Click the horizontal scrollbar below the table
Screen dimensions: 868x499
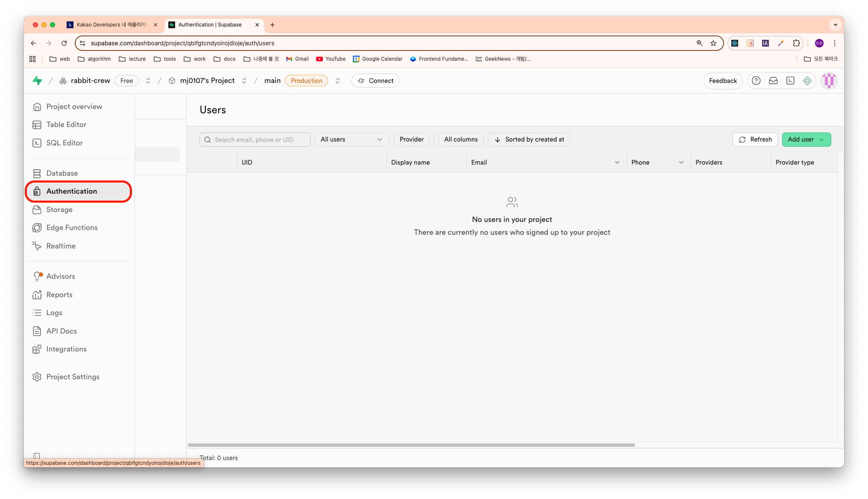pyautogui.click(x=411, y=445)
